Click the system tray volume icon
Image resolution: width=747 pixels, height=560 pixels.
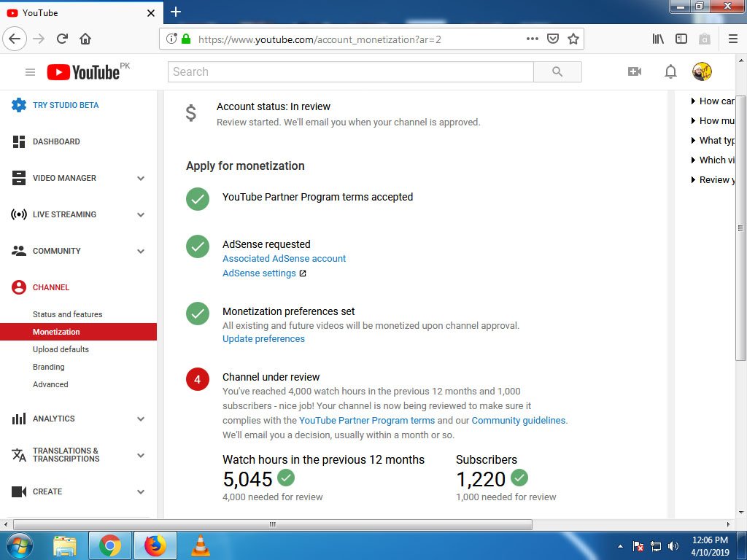[x=673, y=546]
